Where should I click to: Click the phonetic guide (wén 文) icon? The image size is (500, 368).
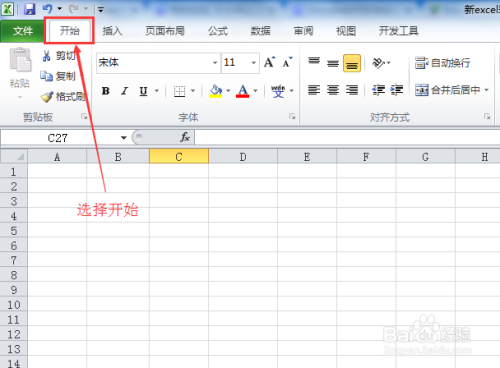[278, 91]
